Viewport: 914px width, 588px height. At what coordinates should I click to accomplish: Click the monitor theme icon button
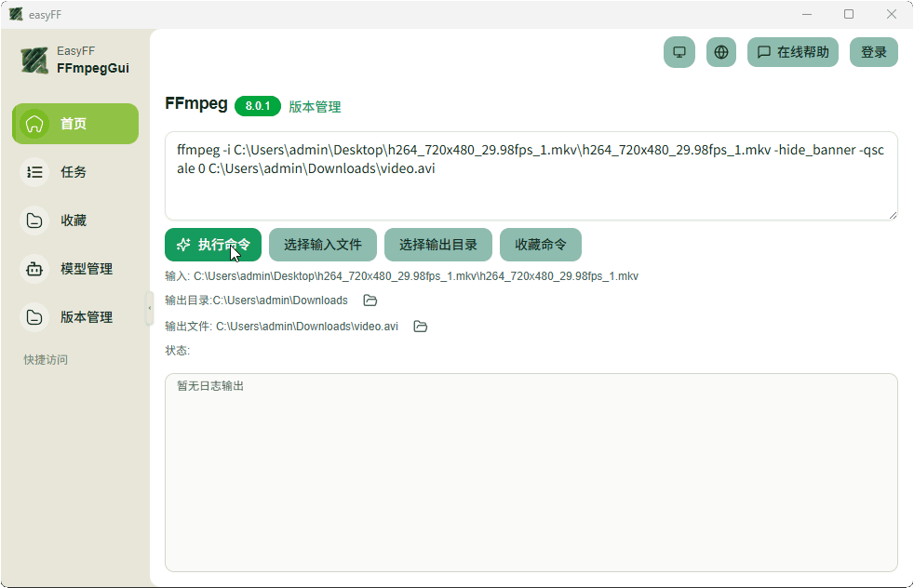(679, 52)
